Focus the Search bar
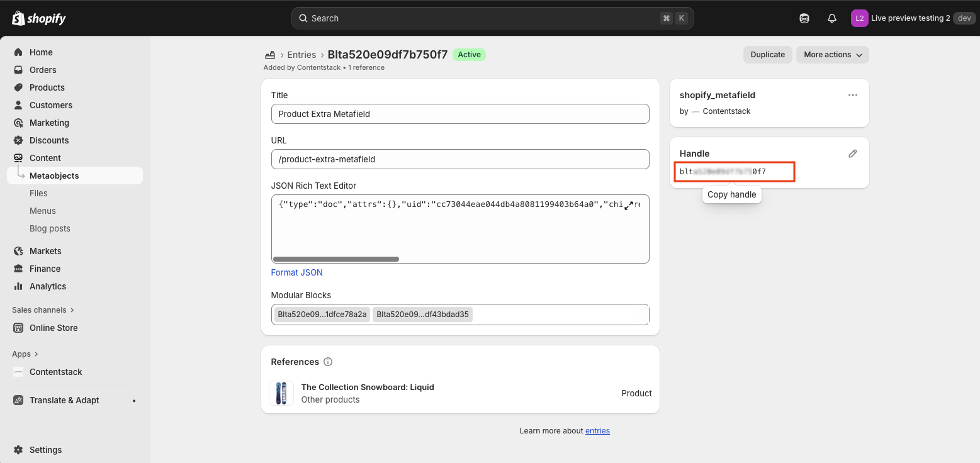Image resolution: width=980 pixels, height=463 pixels. 492,18
